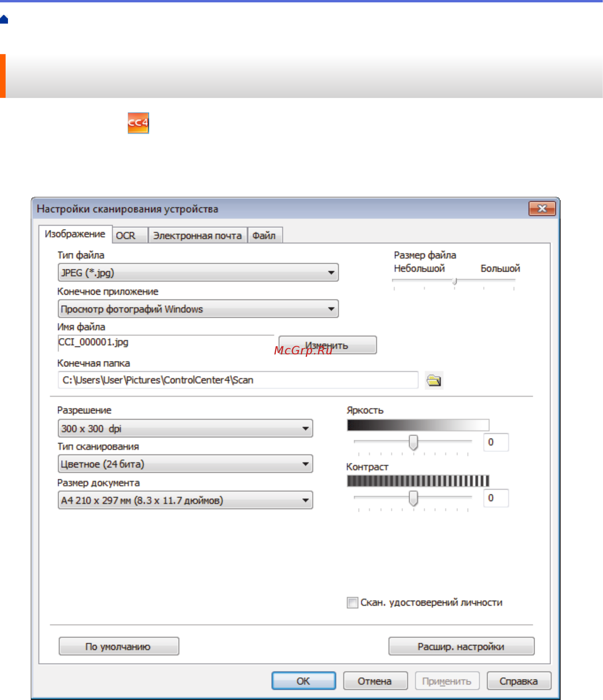Select the Файл tab
The image size is (603, 700).
click(265, 235)
